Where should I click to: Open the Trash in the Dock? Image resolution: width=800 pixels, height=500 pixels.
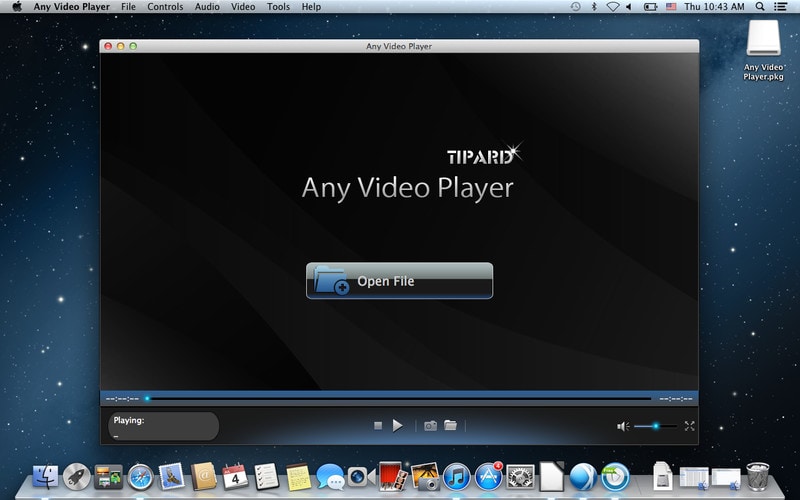pyautogui.click(x=758, y=477)
